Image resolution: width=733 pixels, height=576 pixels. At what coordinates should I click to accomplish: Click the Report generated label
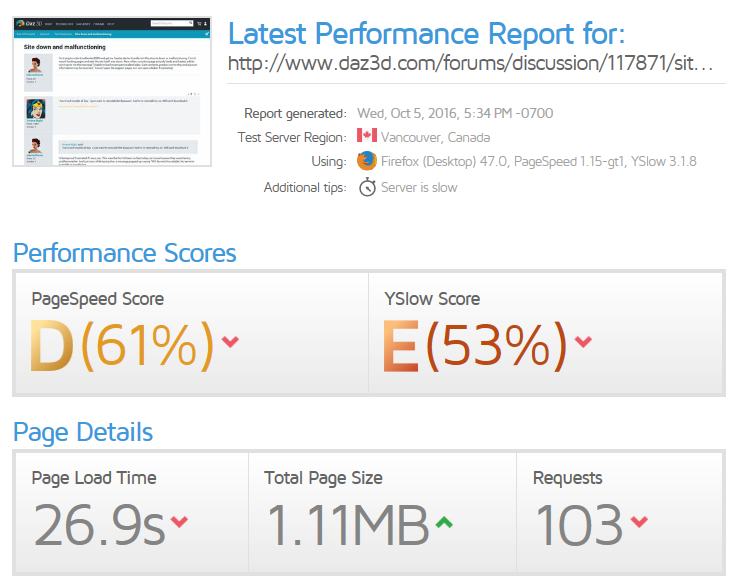(295, 114)
